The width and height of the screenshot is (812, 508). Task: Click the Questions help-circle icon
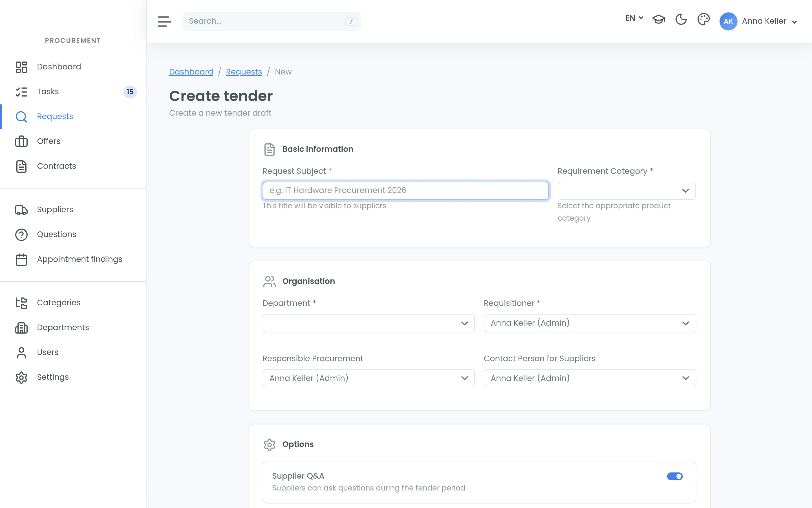tap(21, 235)
